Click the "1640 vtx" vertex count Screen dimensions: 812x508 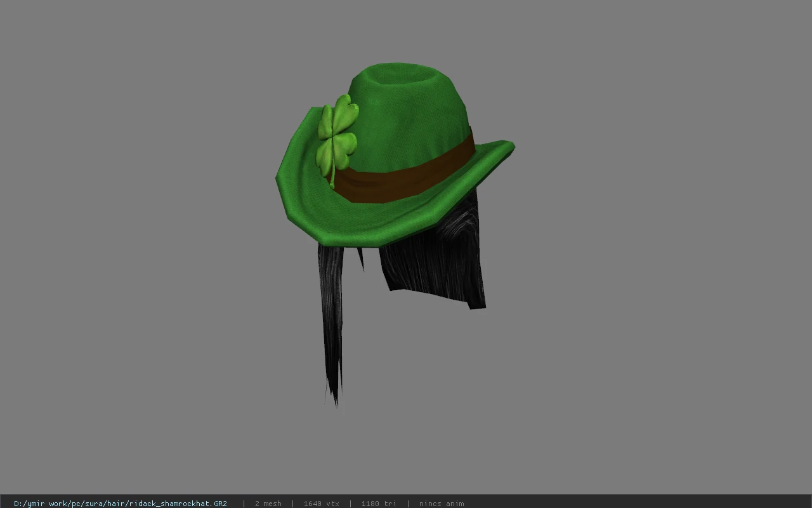click(x=321, y=503)
